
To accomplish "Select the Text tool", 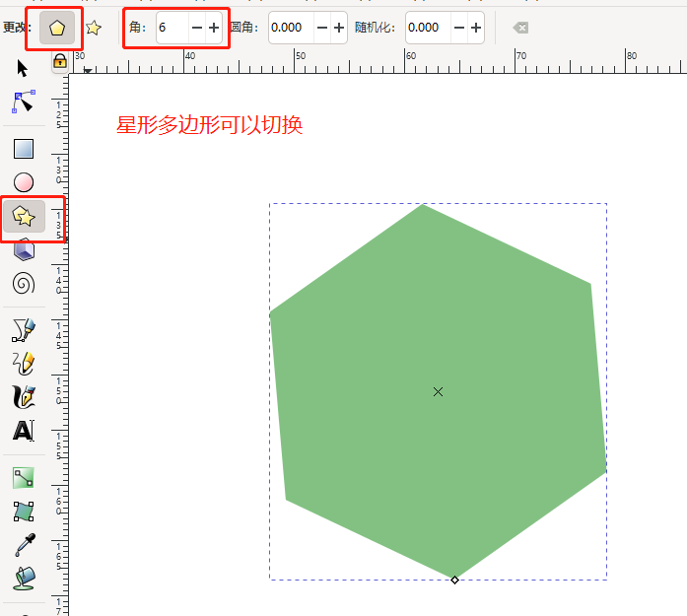I will tap(24, 431).
